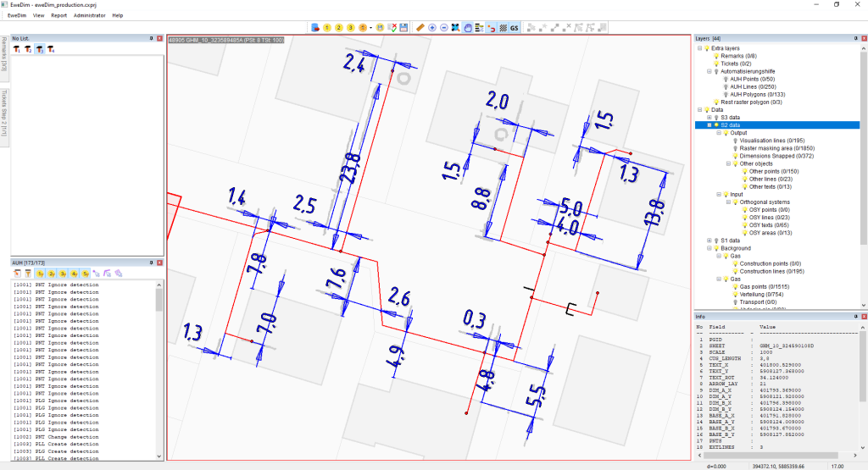
Task: Click the GS toolbar button
Action: 515,28
